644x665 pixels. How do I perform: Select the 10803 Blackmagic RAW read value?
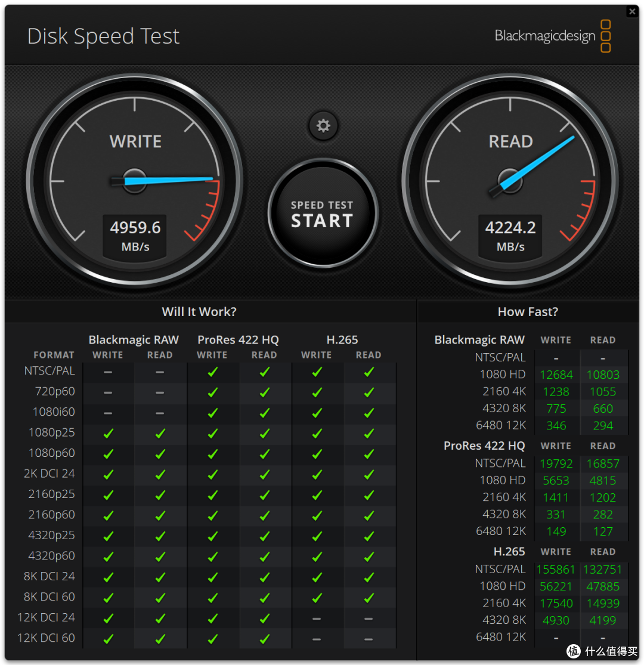603,375
